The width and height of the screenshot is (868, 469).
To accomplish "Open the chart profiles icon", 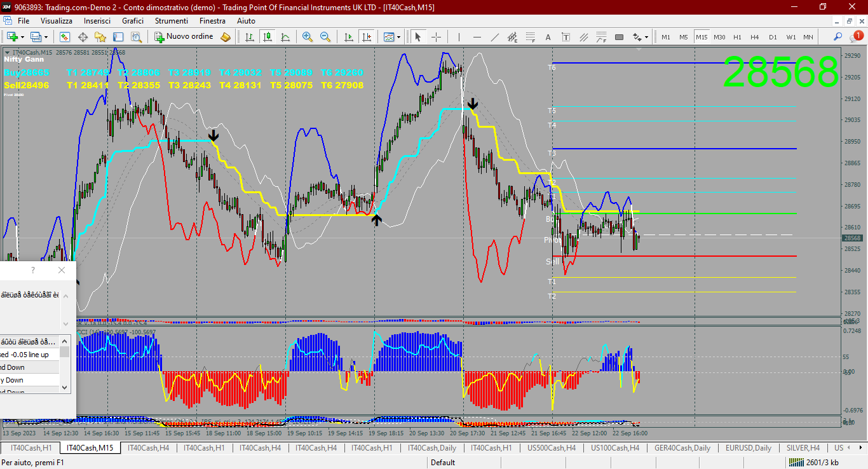I will (x=36, y=37).
